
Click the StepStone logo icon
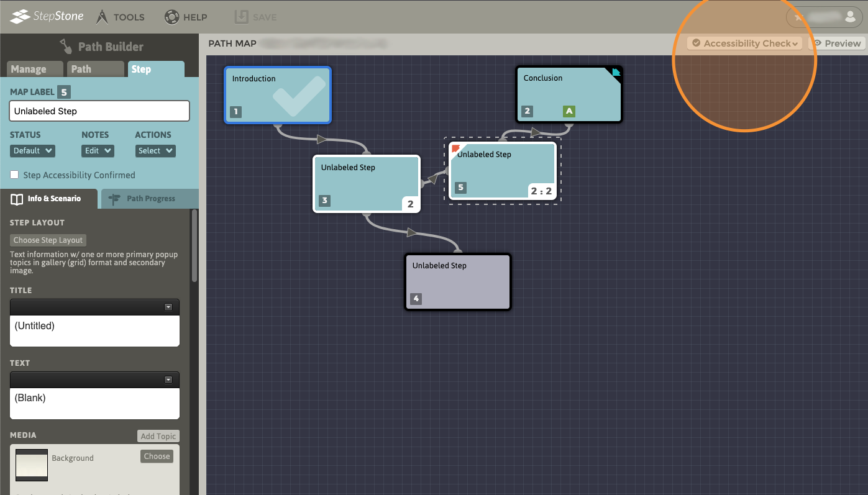point(20,17)
